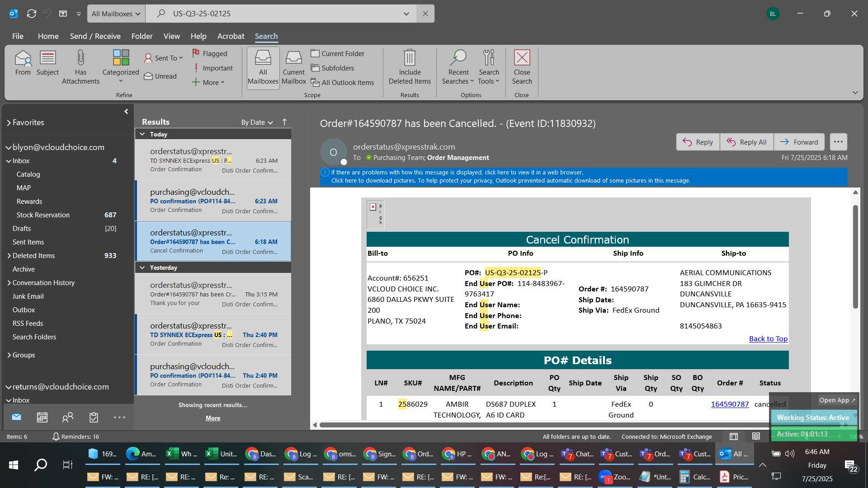Filter by Has Attachments paperclip icon
This screenshot has height=488, width=868.
point(80,68)
